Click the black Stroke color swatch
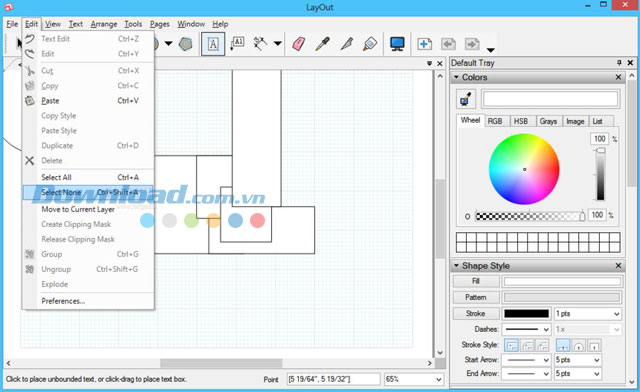The height and width of the screenshot is (392, 640). click(527, 314)
